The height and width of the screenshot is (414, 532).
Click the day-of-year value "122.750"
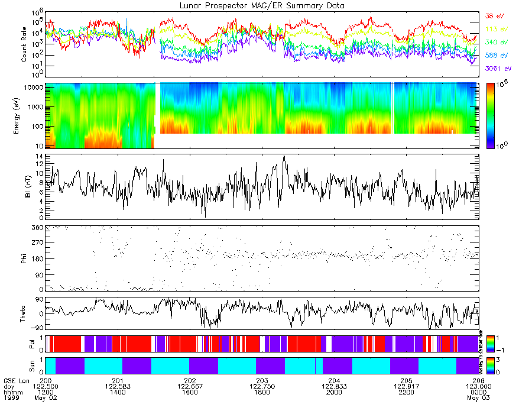tap(262, 387)
